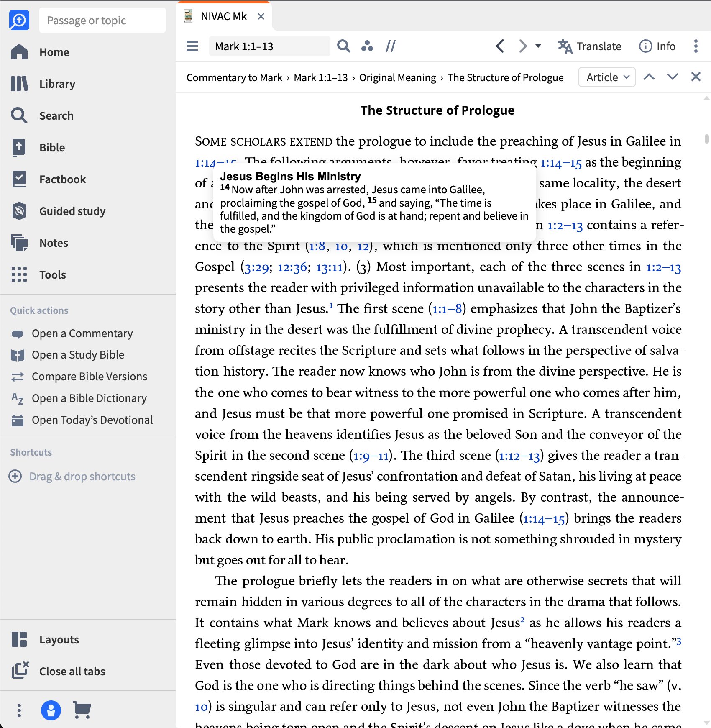This screenshot has height=728, width=711.
Task: Click Drag & drop shortcuts add button
Action: (15, 476)
